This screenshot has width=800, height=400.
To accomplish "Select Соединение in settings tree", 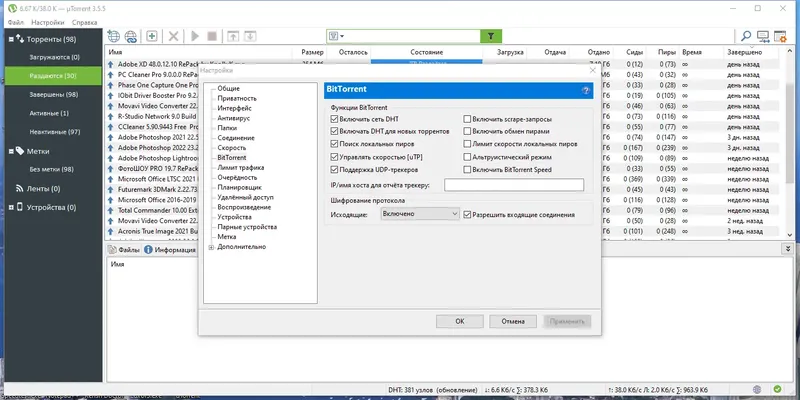I will tap(236, 138).
